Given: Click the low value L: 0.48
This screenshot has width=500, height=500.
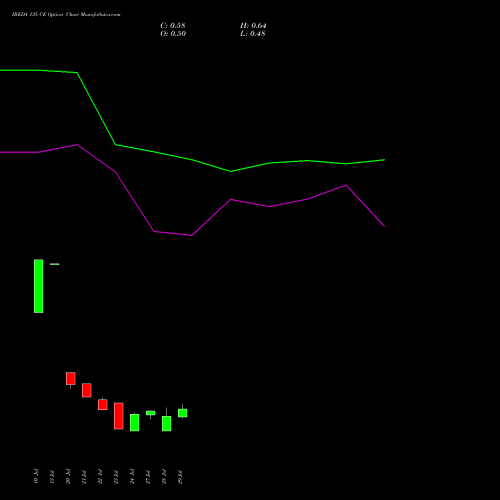Looking at the screenshot, I should click(253, 34).
